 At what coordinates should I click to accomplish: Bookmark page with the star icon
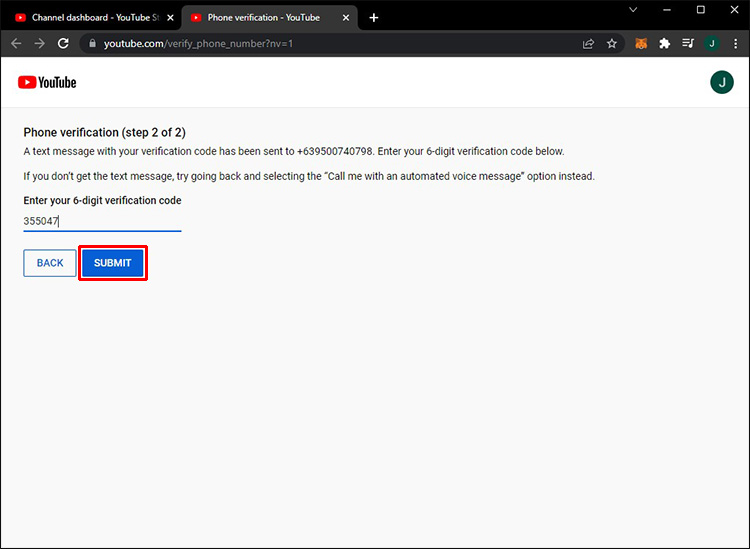(612, 44)
